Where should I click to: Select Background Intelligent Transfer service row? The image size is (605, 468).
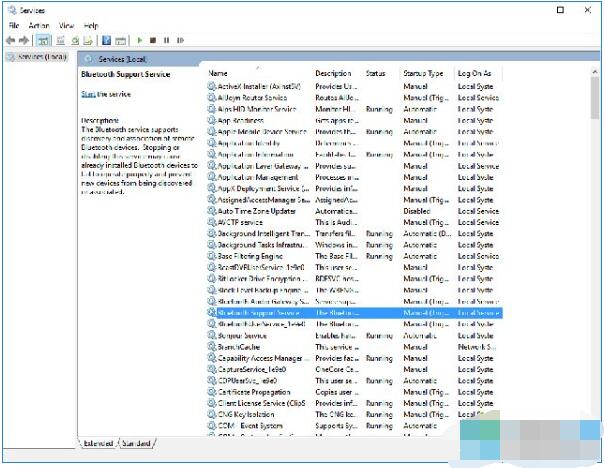pyautogui.click(x=355, y=233)
